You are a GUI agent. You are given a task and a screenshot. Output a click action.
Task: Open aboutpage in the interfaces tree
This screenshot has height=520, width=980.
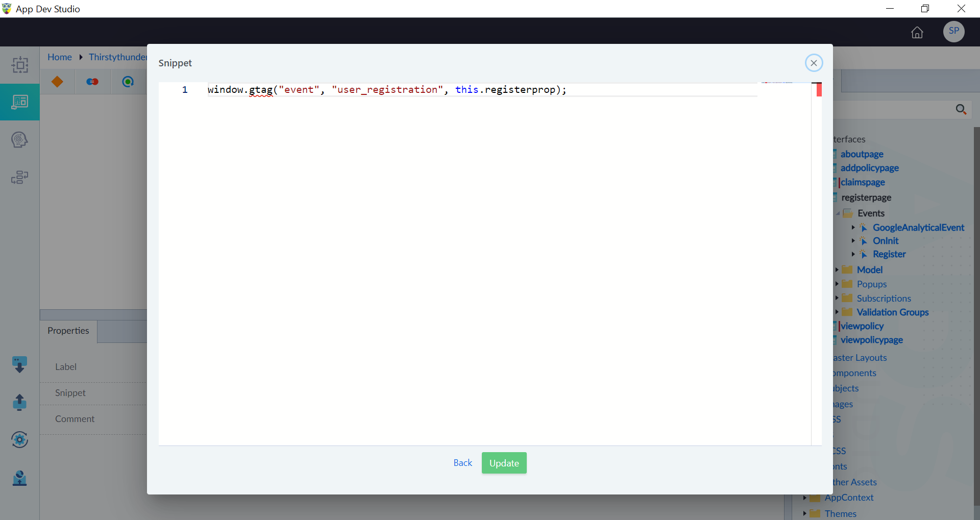tap(862, 154)
